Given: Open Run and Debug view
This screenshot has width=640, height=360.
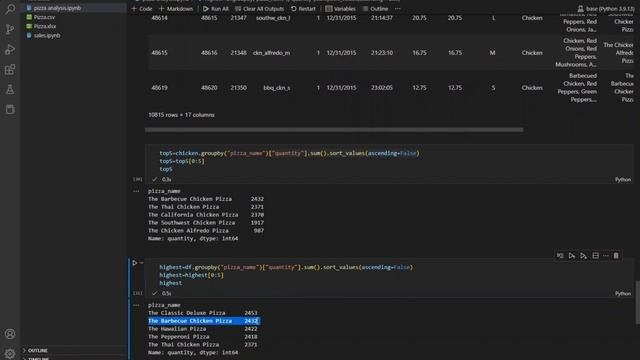Looking at the screenshot, I should [10, 49].
